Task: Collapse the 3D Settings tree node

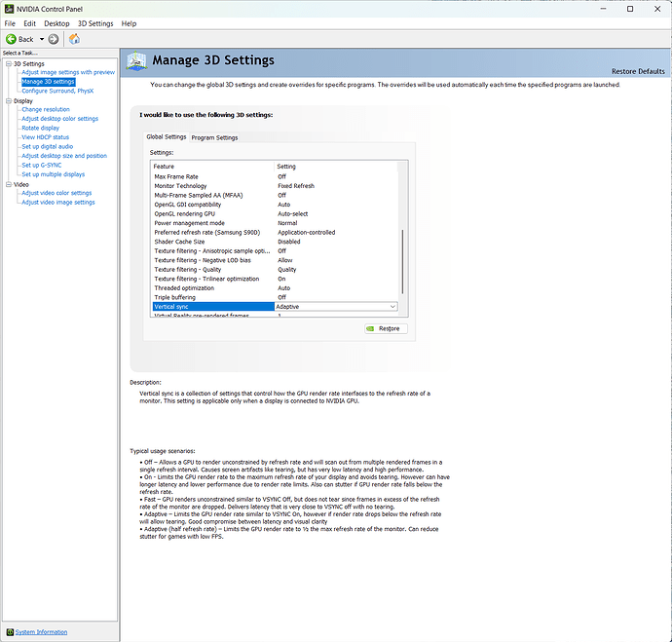Action: (x=8, y=63)
